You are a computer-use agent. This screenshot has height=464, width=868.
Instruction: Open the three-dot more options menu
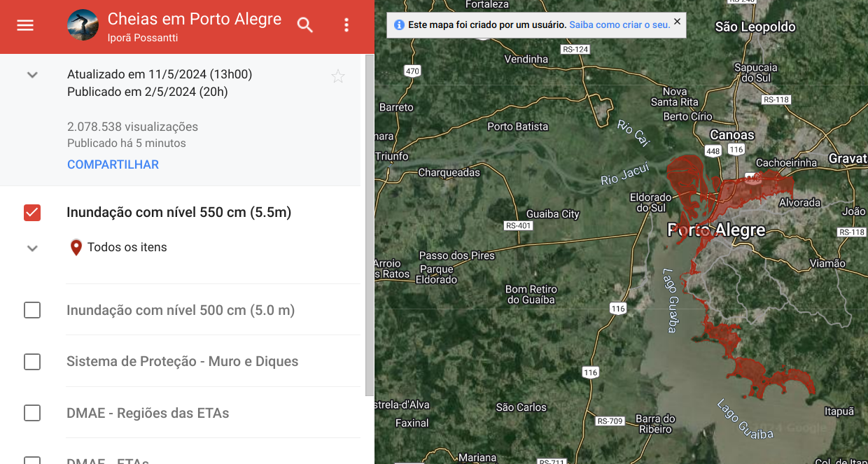pos(346,25)
